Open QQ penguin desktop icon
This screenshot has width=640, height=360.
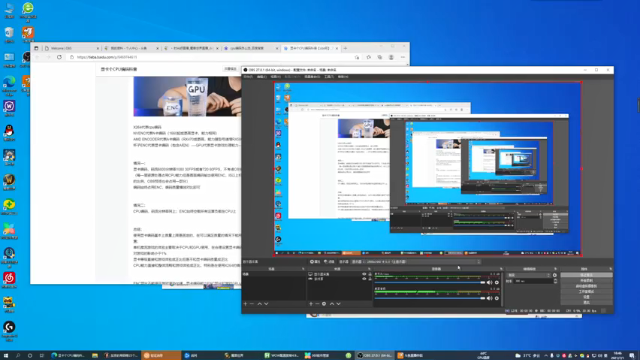click(x=9, y=132)
